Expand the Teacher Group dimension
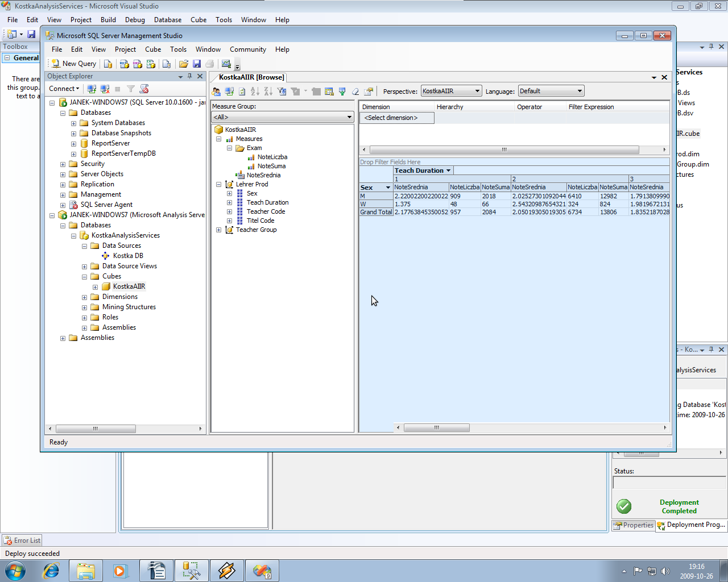Viewport: 728px width, 582px height. pyautogui.click(x=218, y=230)
